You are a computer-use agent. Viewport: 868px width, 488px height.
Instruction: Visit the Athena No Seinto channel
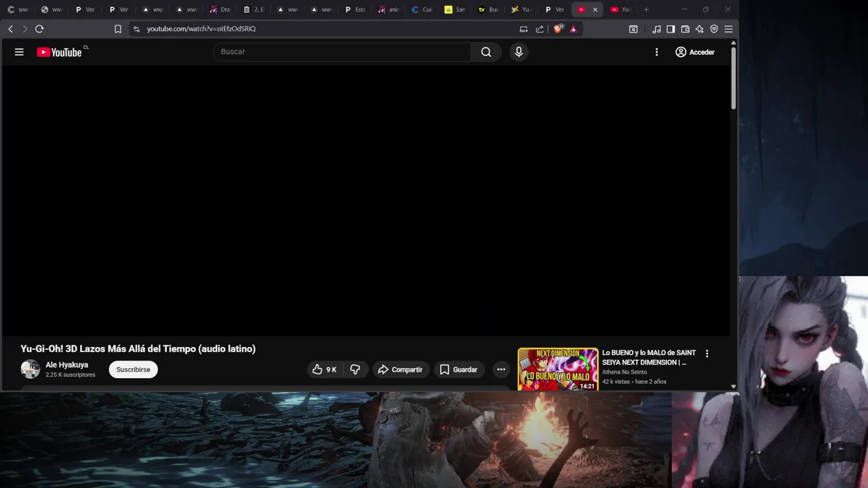pyautogui.click(x=625, y=372)
